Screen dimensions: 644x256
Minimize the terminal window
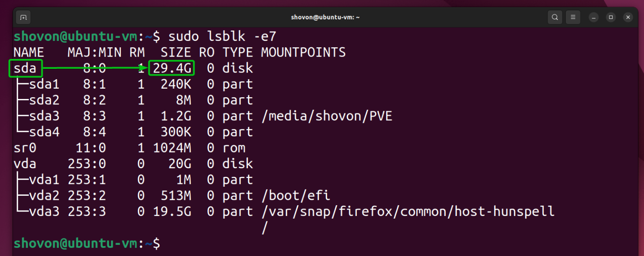tap(594, 18)
